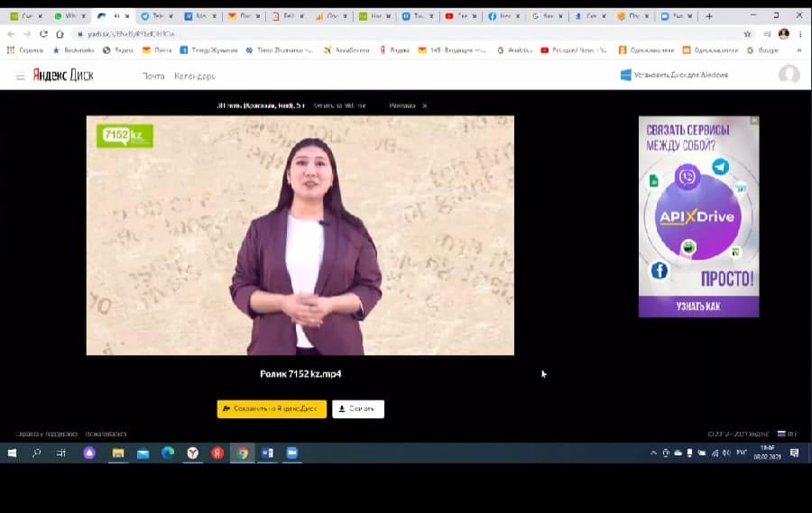Open the Mail app on taskbar
Image resolution: width=812 pixels, height=513 pixels.
click(143, 453)
